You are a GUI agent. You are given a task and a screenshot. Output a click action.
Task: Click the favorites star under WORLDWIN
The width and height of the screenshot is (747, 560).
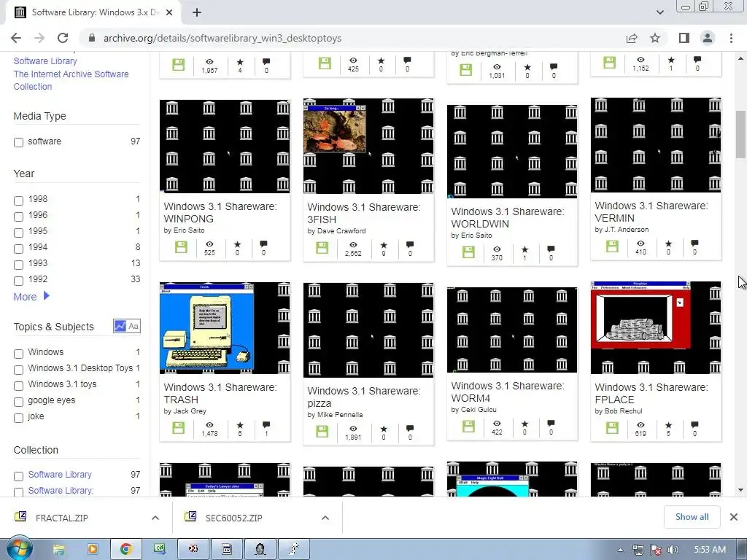(x=525, y=249)
